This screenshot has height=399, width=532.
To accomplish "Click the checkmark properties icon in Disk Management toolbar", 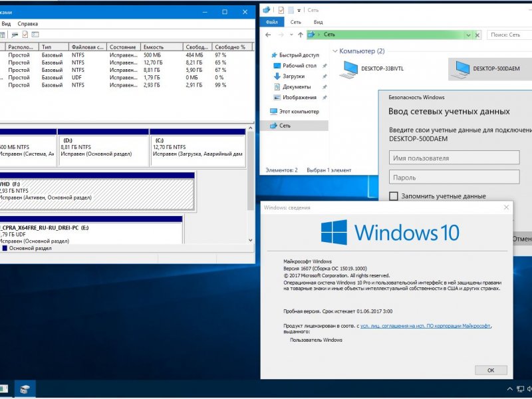I will pyautogui.click(x=25, y=35).
